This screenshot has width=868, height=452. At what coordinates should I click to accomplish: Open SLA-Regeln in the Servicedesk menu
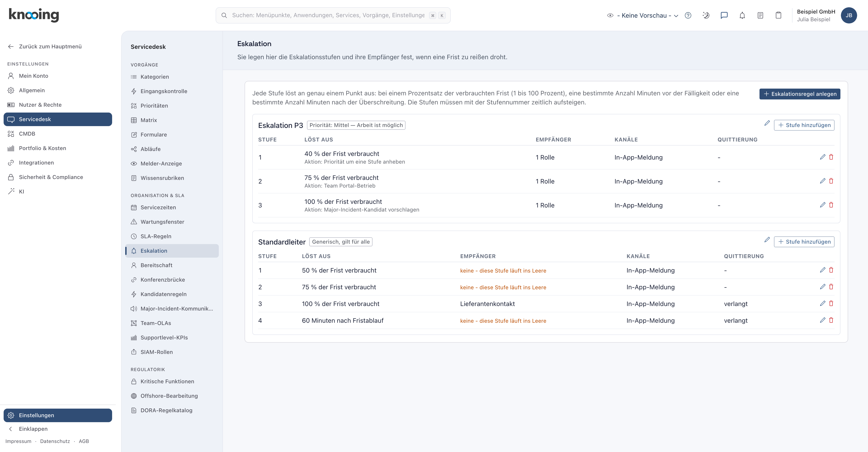(x=156, y=236)
